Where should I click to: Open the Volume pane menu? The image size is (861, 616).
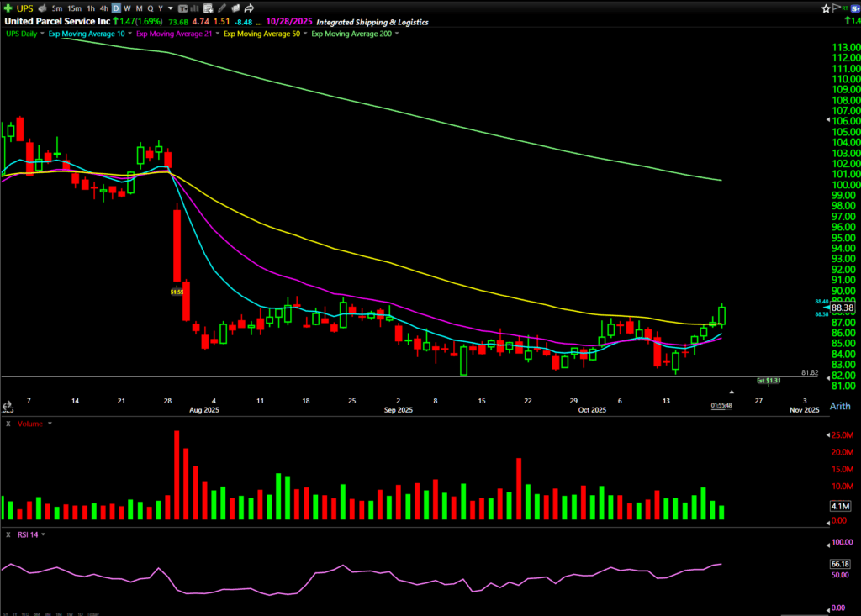50,424
